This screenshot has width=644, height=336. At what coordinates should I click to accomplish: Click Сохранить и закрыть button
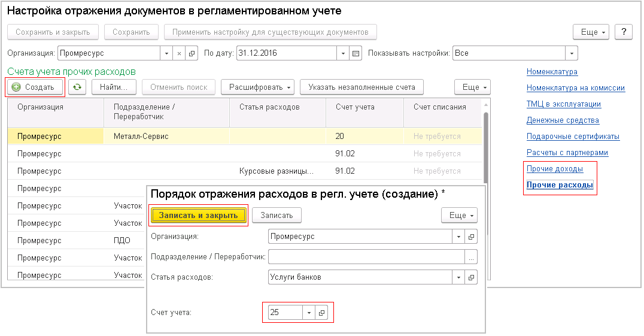pos(53,32)
